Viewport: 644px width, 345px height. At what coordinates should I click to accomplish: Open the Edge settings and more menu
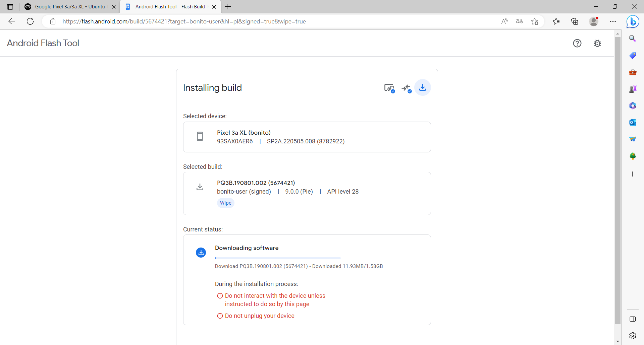[x=613, y=21]
